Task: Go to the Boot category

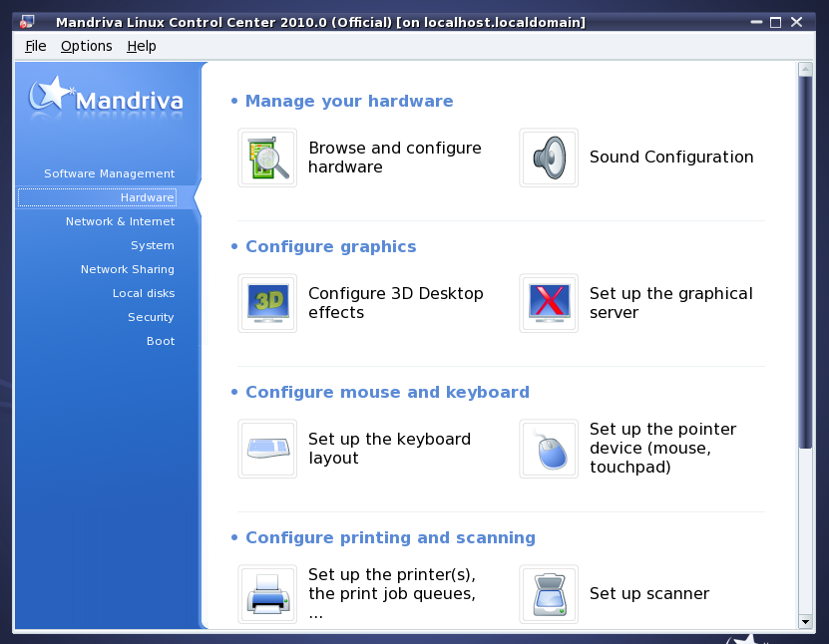Action: [161, 341]
